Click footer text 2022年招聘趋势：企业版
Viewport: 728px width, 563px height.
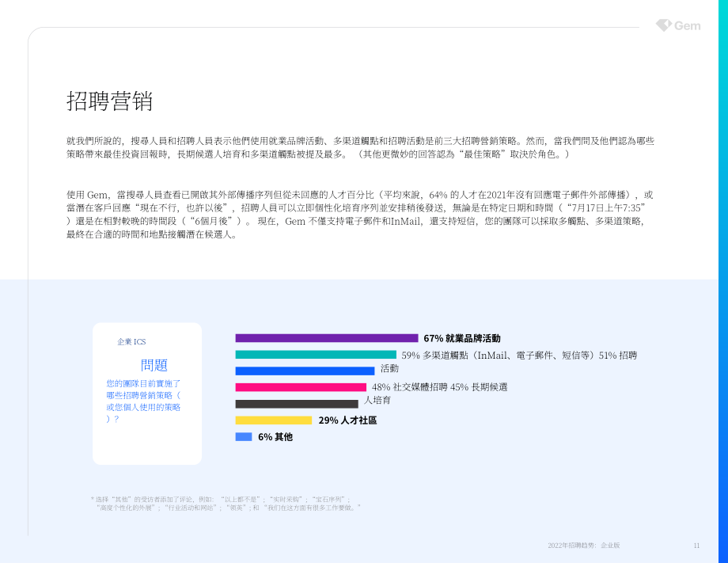(584, 546)
